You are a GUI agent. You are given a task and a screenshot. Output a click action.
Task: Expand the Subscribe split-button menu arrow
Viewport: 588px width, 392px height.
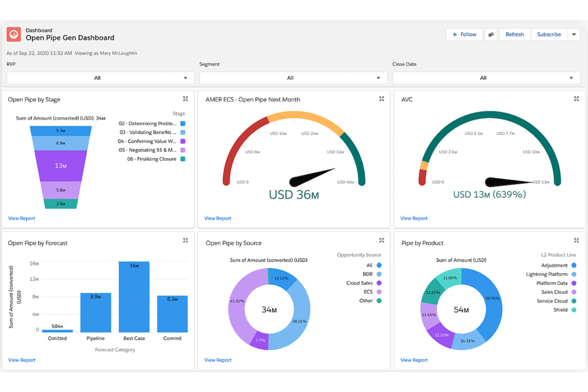pyautogui.click(x=574, y=35)
